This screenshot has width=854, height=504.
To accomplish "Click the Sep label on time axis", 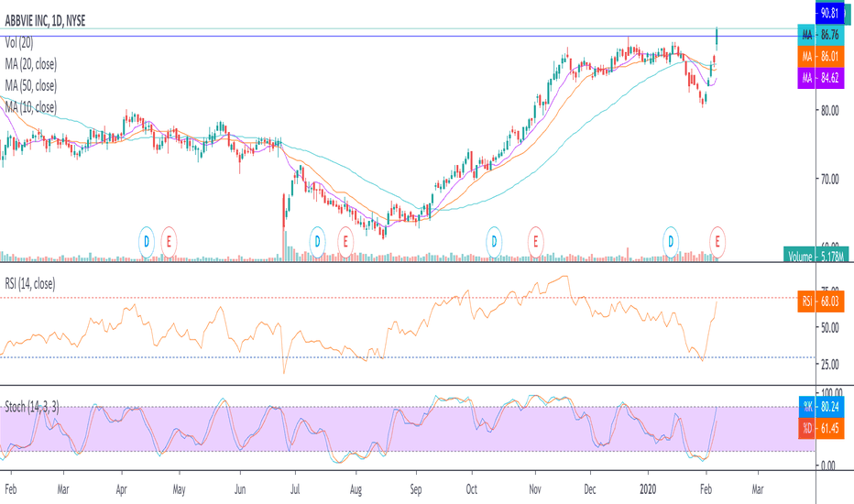I will 416,489.
